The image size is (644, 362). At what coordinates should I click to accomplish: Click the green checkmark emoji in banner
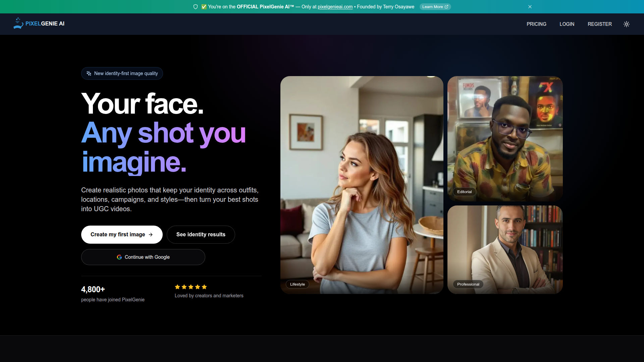pos(204,7)
